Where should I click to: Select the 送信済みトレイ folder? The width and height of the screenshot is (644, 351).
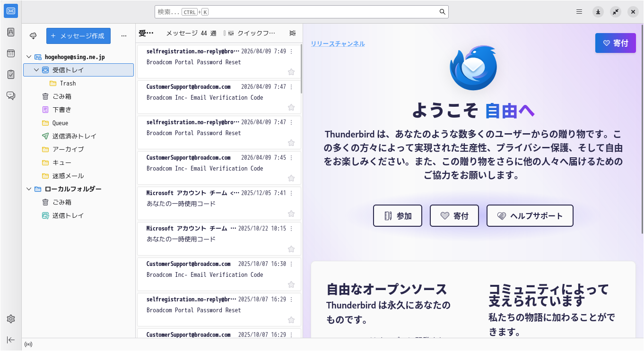(x=78, y=136)
